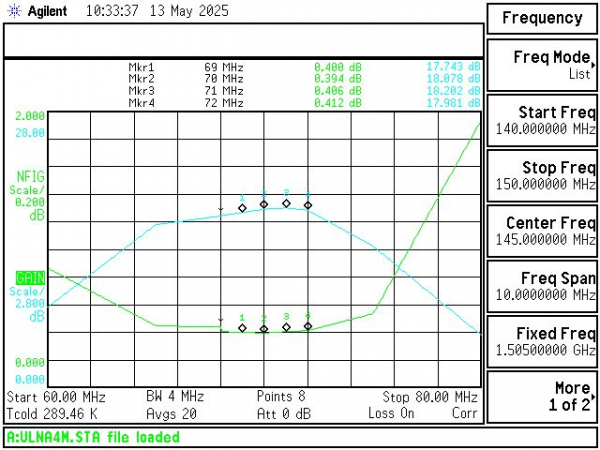The width and height of the screenshot is (600, 450).
Task: Click the Avgs 20 readout
Action: (171, 413)
